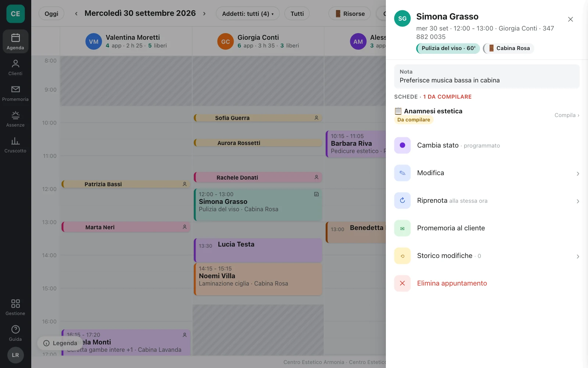Click the Oggi button

(x=51, y=14)
